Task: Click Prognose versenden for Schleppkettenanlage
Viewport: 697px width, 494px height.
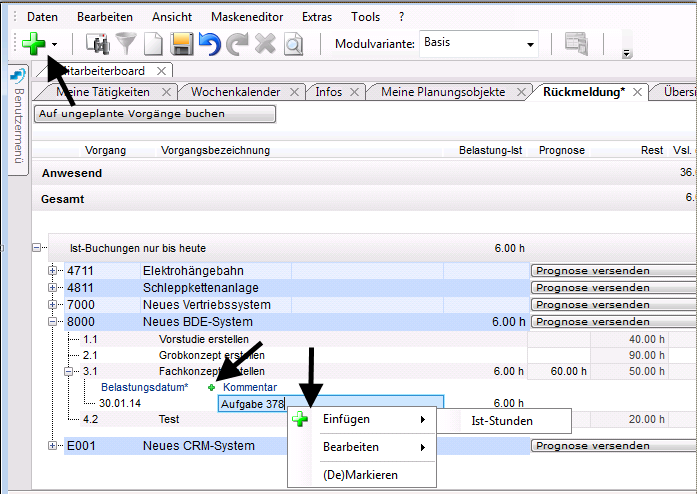Action: pyautogui.click(x=613, y=288)
